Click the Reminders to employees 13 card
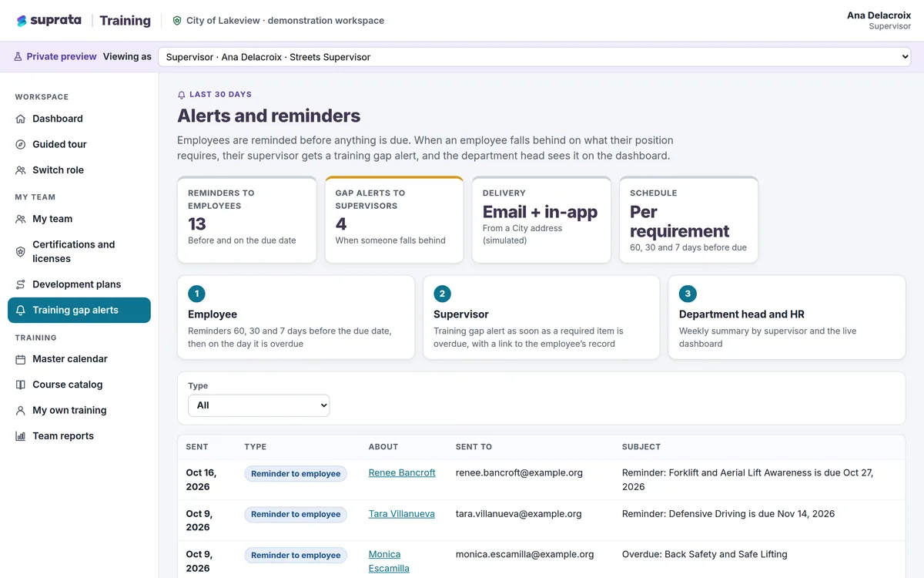Screen dimensions: 924x578 tap(246, 220)
